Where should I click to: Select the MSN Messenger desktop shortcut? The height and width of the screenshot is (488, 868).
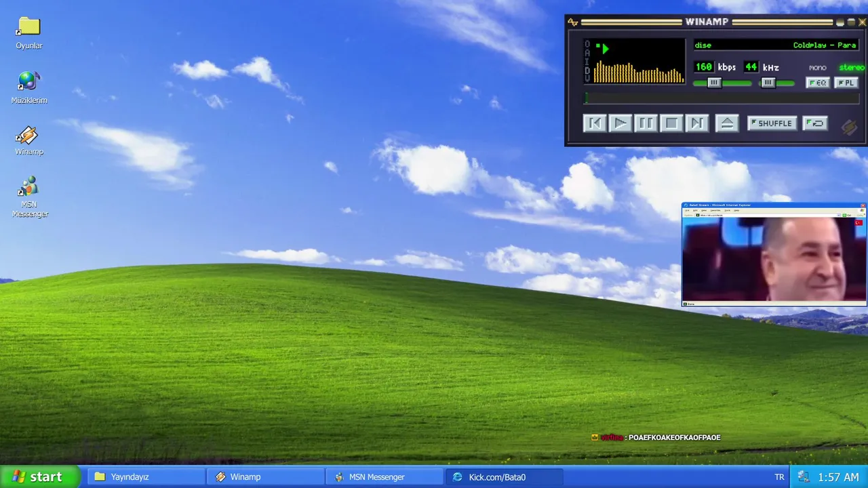(29, 197)
